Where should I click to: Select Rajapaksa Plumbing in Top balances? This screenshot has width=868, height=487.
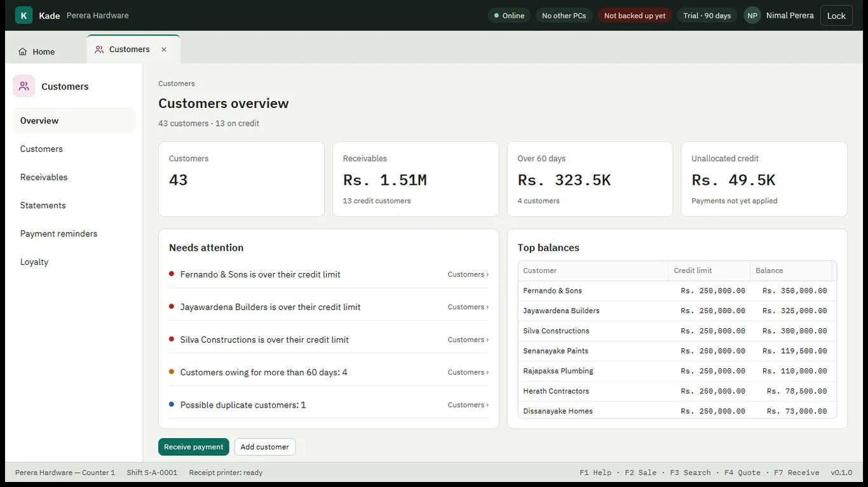[558, 371]
